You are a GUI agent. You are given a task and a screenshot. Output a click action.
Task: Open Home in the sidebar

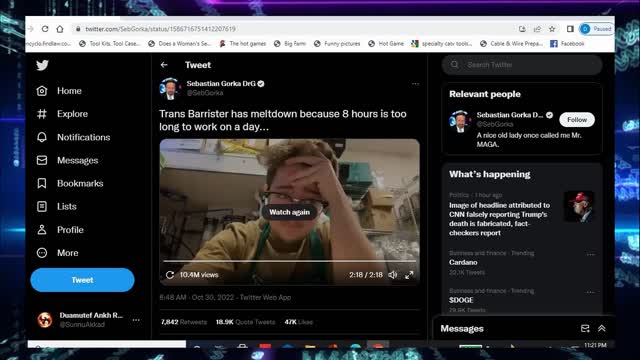click(59, 91)
